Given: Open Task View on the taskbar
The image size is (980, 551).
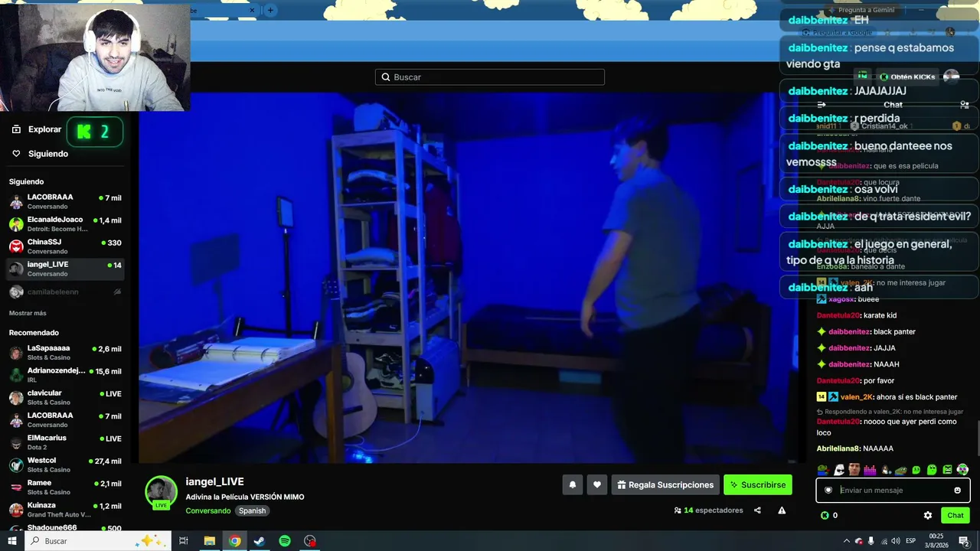Looking at the screenshot, I should 184,541.
